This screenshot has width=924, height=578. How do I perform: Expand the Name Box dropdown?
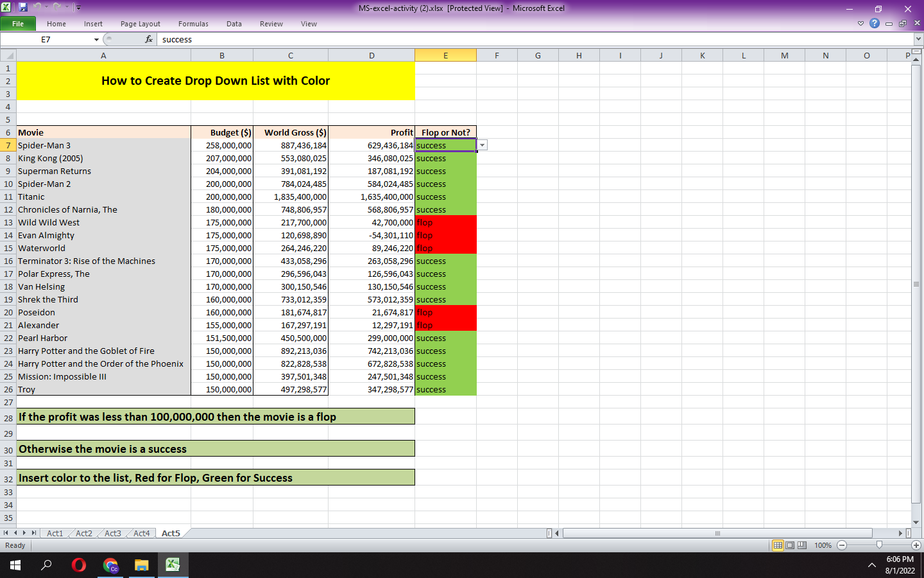click(x=97, y=40)
